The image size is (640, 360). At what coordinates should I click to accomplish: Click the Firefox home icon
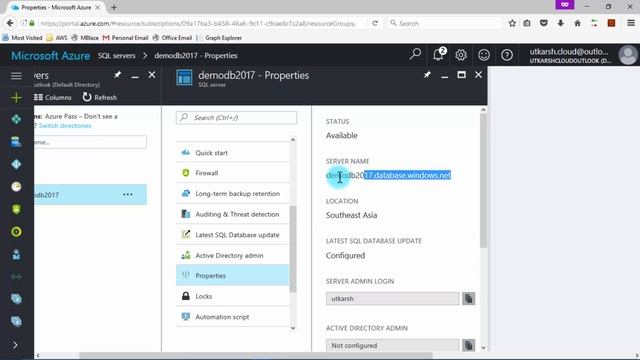[577, 23]
